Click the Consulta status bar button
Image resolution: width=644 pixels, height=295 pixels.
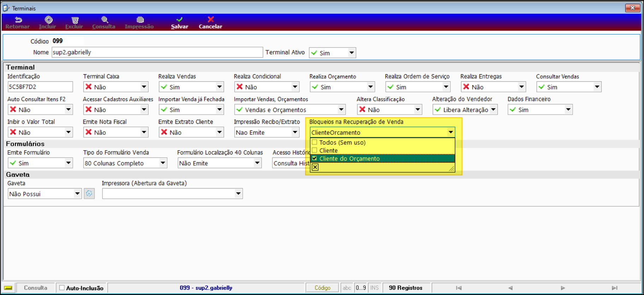tap(36, 288)
